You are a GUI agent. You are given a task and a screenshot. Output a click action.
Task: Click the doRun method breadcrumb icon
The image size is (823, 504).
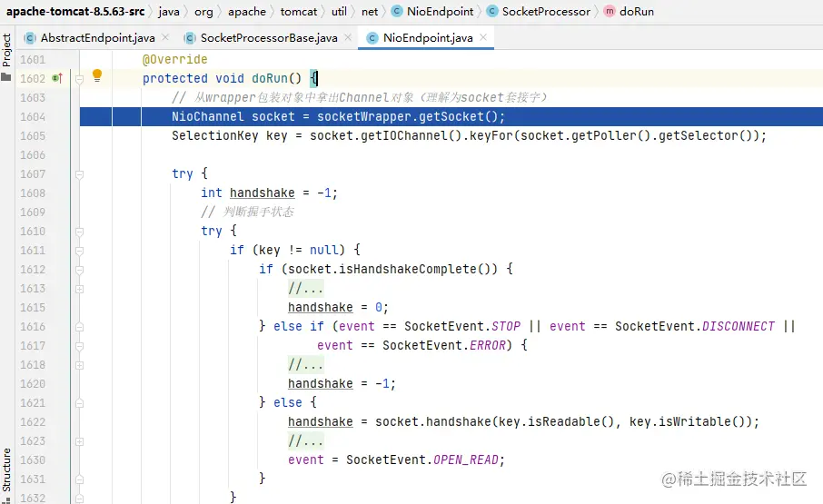[610, 11]
